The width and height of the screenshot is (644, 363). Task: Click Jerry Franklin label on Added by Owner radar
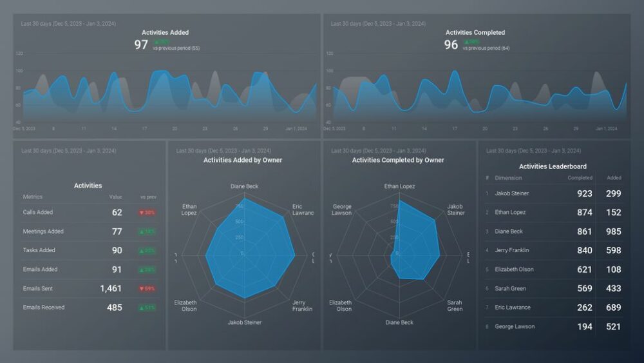point(302,306)
